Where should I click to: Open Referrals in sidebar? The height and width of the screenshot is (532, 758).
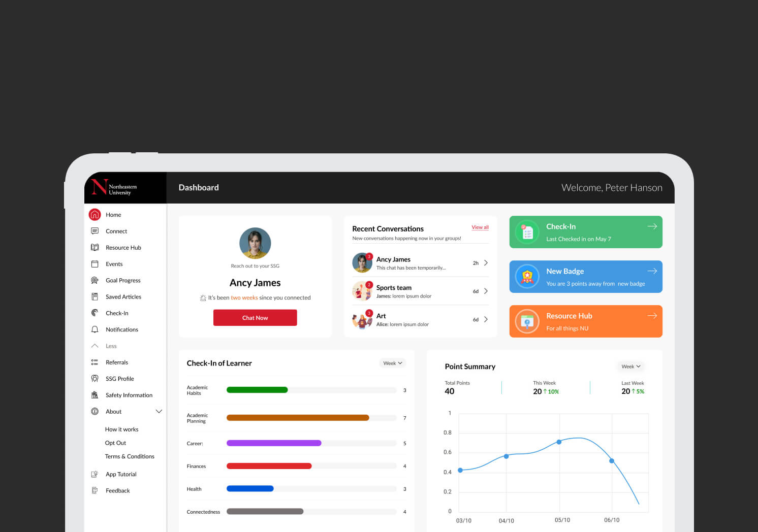pos(117,362)
